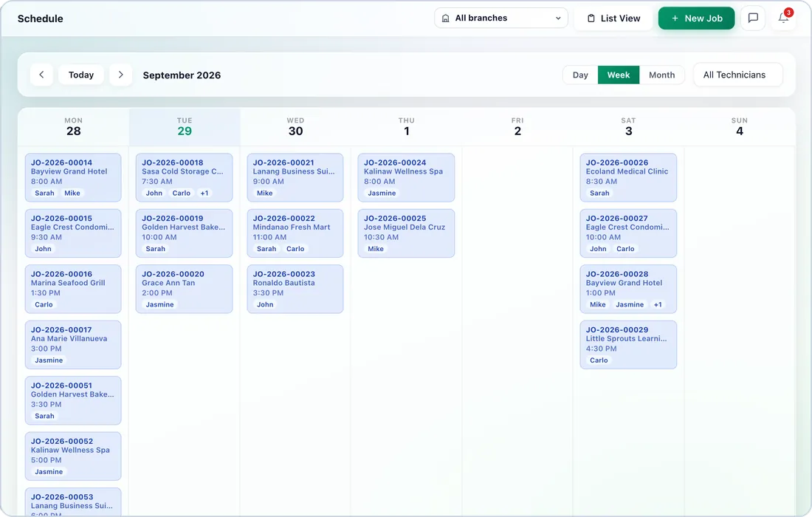The image size is (812, 517).
Task: Click the September 2026 heading
Action: [x=182, y=75]
